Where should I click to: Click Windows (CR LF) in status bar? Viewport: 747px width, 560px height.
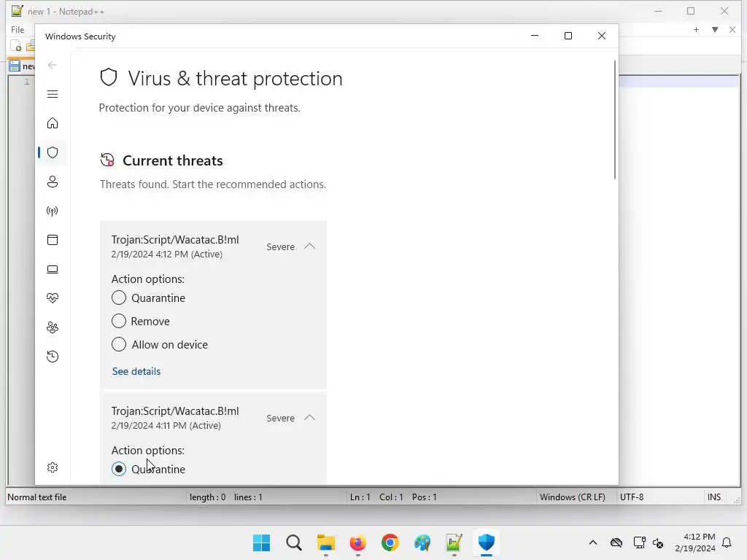572,497
